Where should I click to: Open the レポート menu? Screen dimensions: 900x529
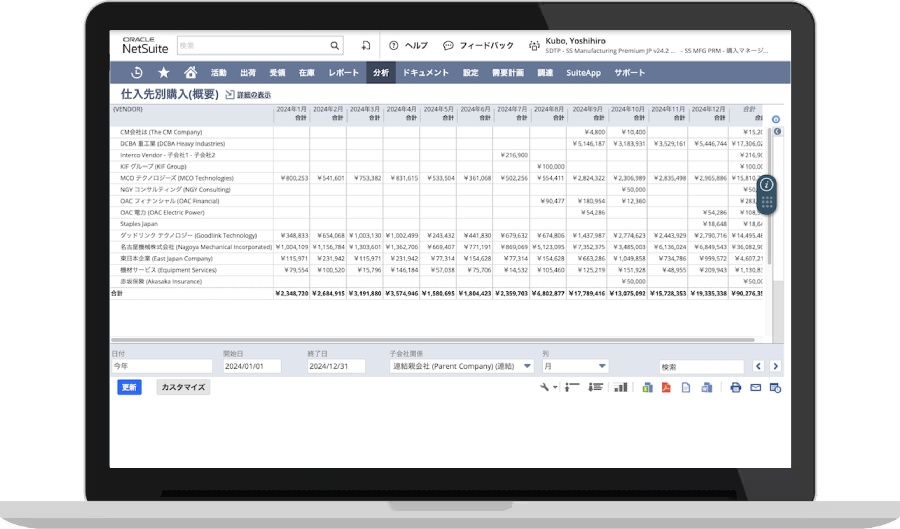(343, 73)
